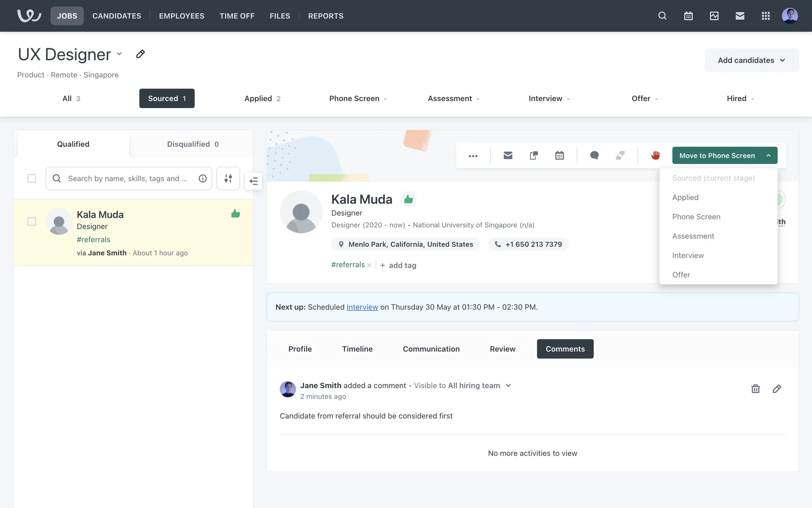Switch to the Timeline tab

click(x=357, y=349)
